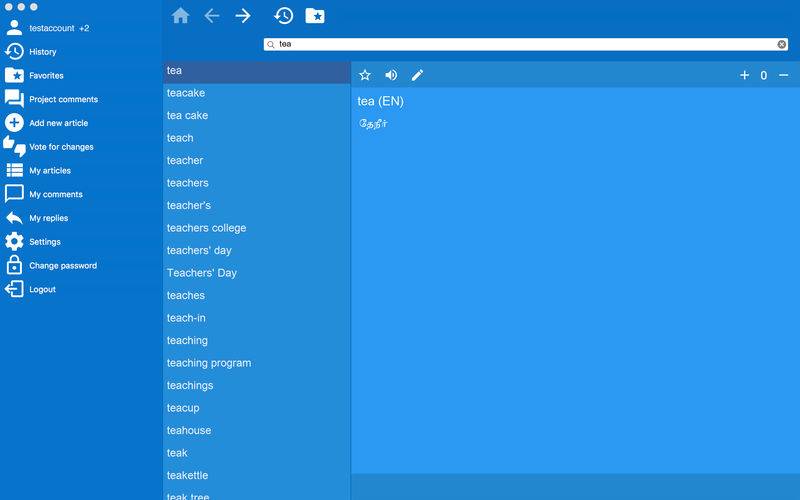Click the Home icon in top toolbar

pos(180,16)
